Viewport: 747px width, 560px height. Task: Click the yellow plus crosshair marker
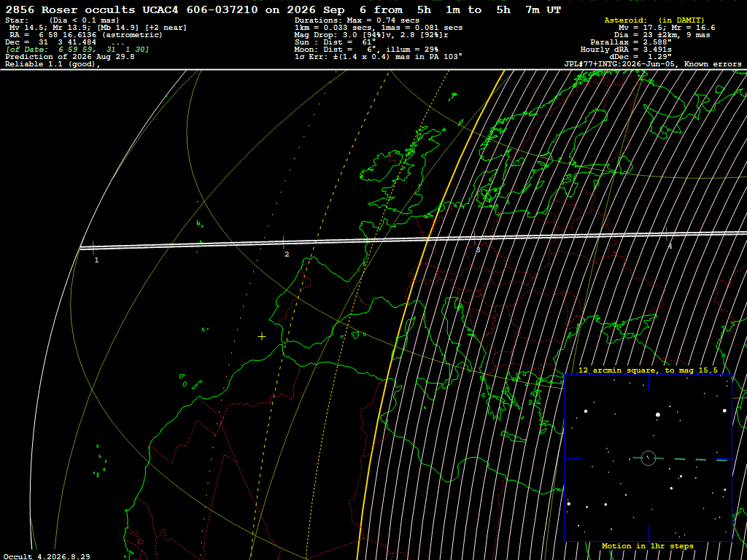(262, 337)
